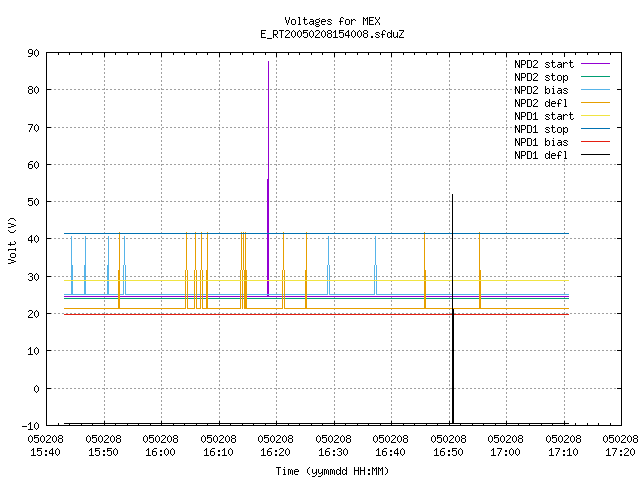Click the yellow NPD1 start legend line sample
Screen dimensions: 640x480
[595, 116]
